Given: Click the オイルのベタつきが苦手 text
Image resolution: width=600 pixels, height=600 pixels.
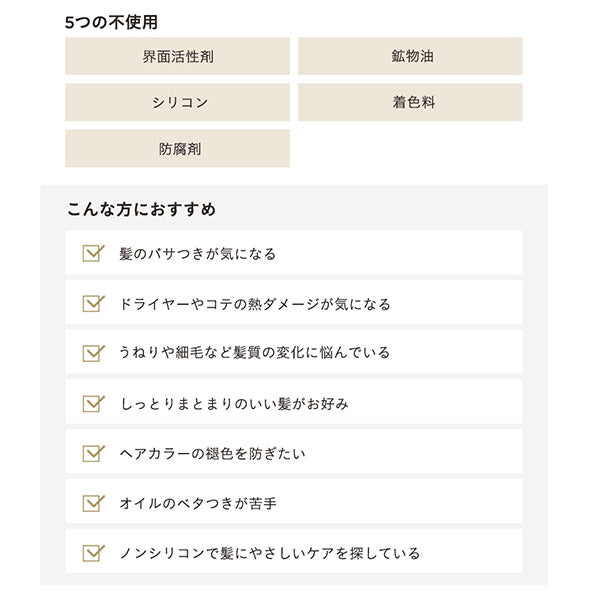Looking at the screenshot, I should pyautogui.click(x=198, y=503).
